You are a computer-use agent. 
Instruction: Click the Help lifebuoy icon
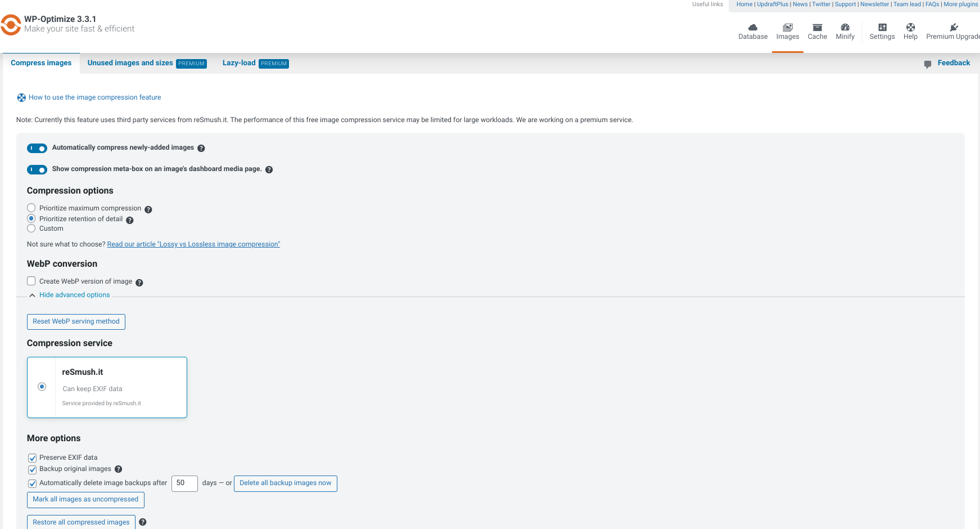910,28
